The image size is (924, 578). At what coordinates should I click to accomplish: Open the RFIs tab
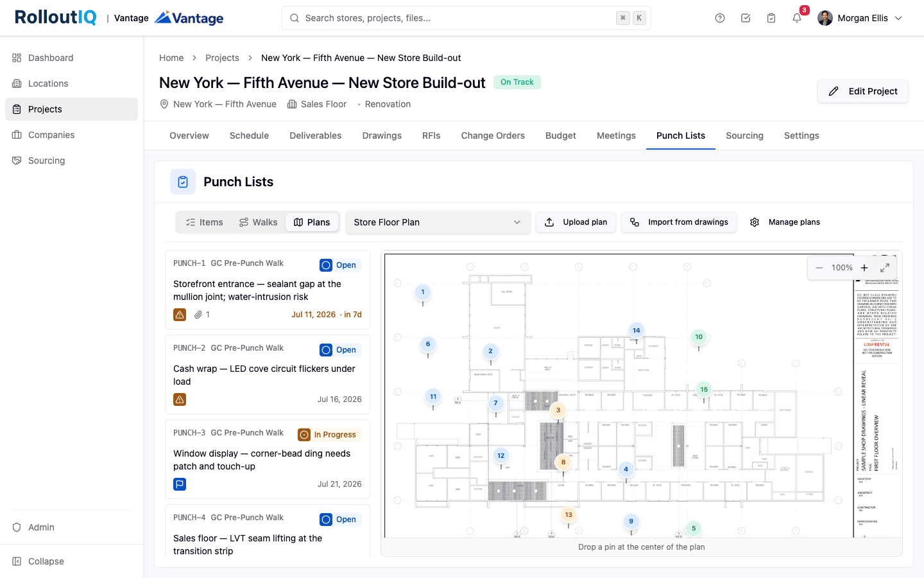pyautogui.click(x=431, y=136)
